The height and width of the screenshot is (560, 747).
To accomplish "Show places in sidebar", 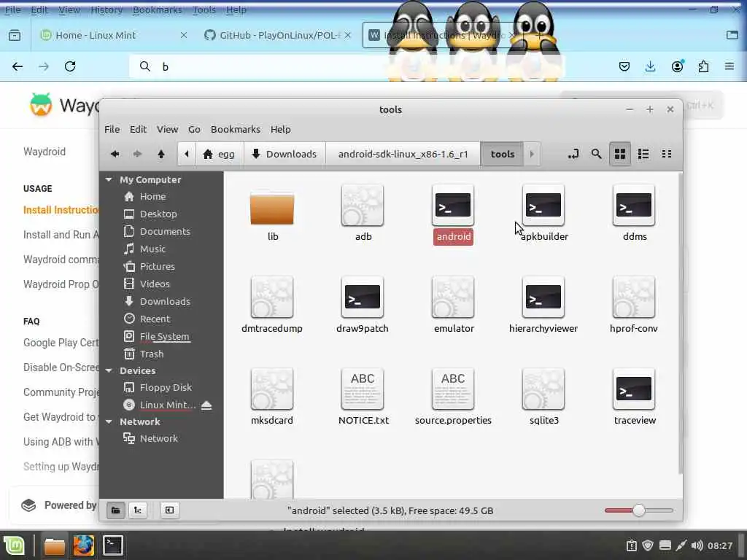I will pyautogui.click(x=115, y=510).
